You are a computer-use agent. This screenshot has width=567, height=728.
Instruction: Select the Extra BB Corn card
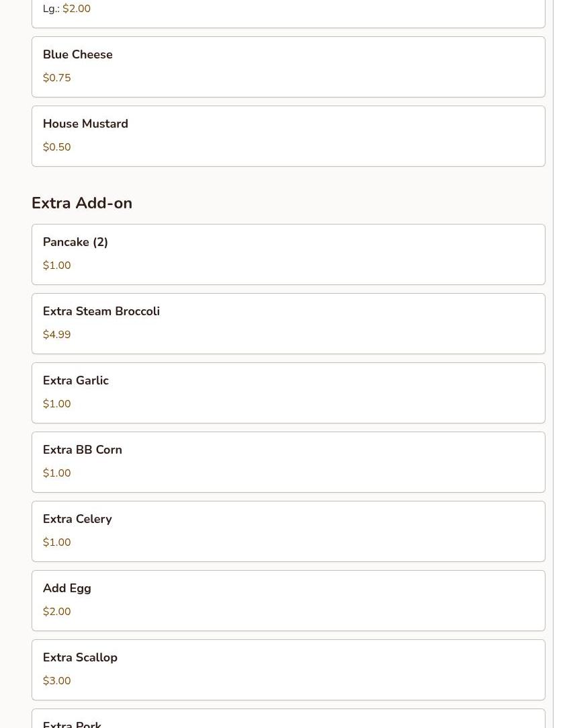pyautogui.click(x=288, y=462)
